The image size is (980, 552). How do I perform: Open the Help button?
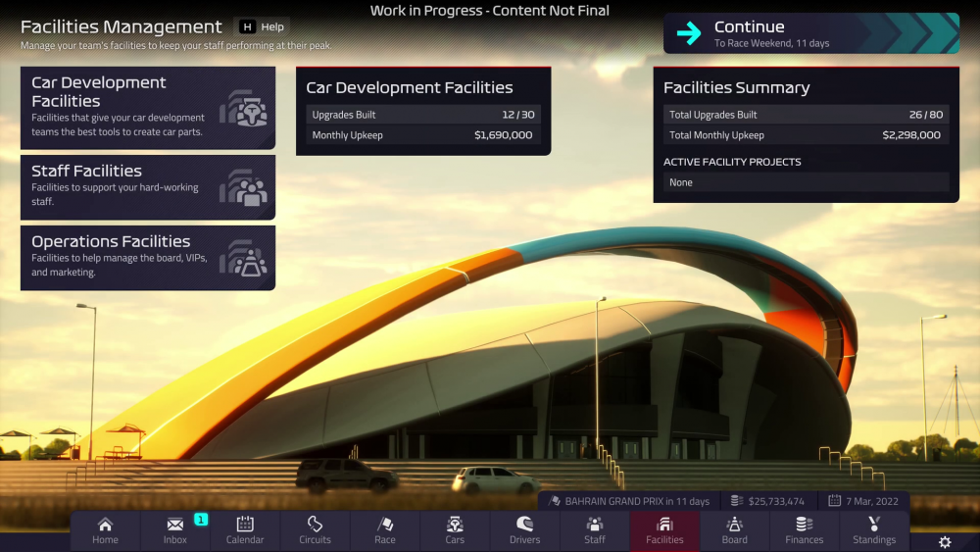262,26
